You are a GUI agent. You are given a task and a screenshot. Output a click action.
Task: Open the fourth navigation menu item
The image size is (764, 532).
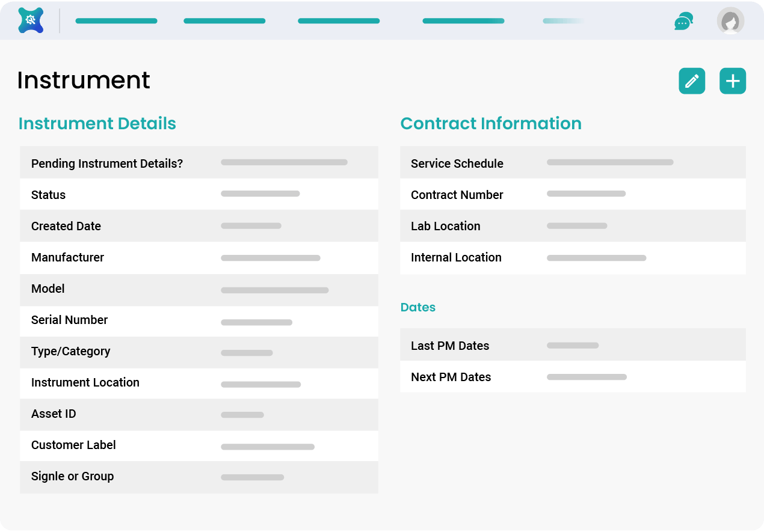(x=463, y=21)
